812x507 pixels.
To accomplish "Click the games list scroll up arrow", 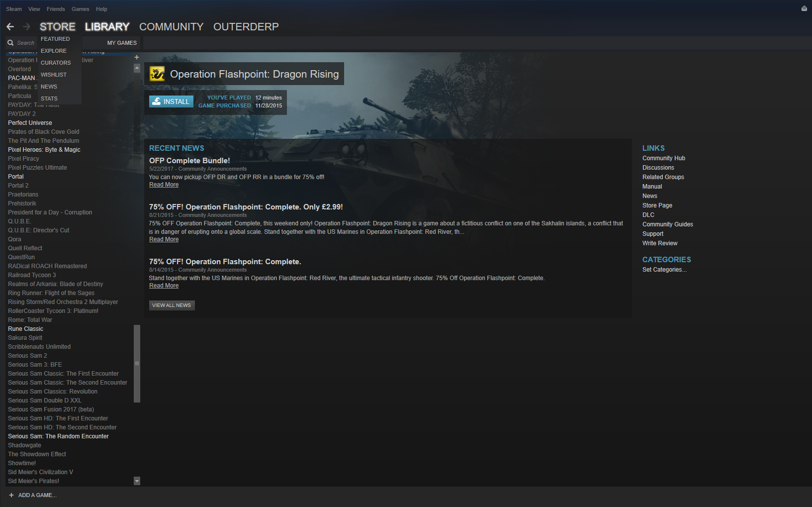I will [x=137, y=68].
